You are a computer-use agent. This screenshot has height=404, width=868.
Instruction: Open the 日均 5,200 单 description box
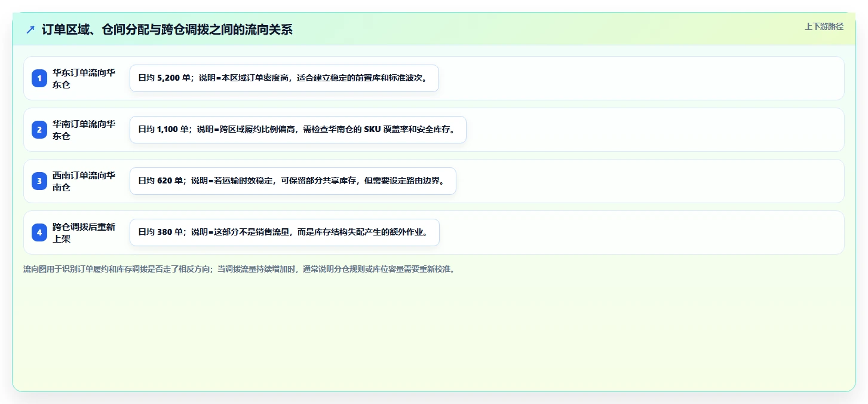pos(284,78)
